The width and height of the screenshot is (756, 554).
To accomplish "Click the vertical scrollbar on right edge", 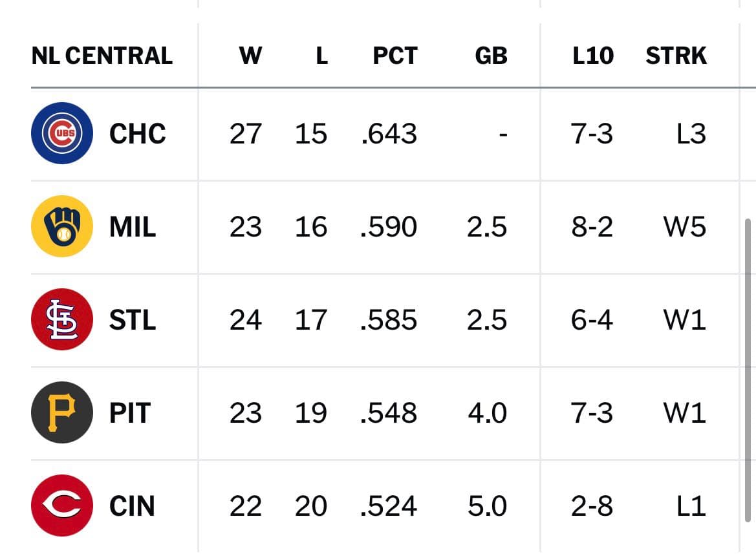I will pyautogui.click(x=748, y=370).
